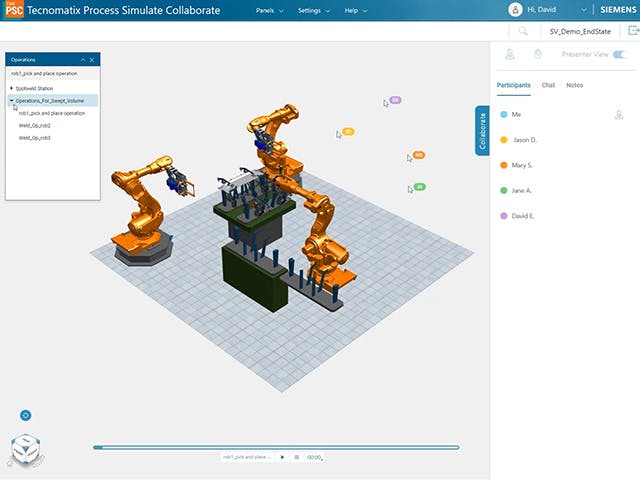Click the 3D view orientation cube
Screen dimensions: 640x480
tap(26, 449)
